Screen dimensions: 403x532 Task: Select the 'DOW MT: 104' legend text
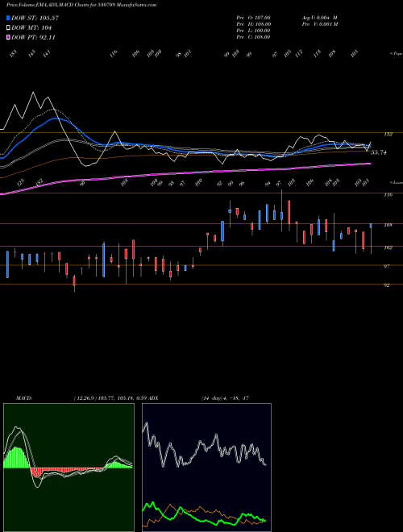pos(31,28)
